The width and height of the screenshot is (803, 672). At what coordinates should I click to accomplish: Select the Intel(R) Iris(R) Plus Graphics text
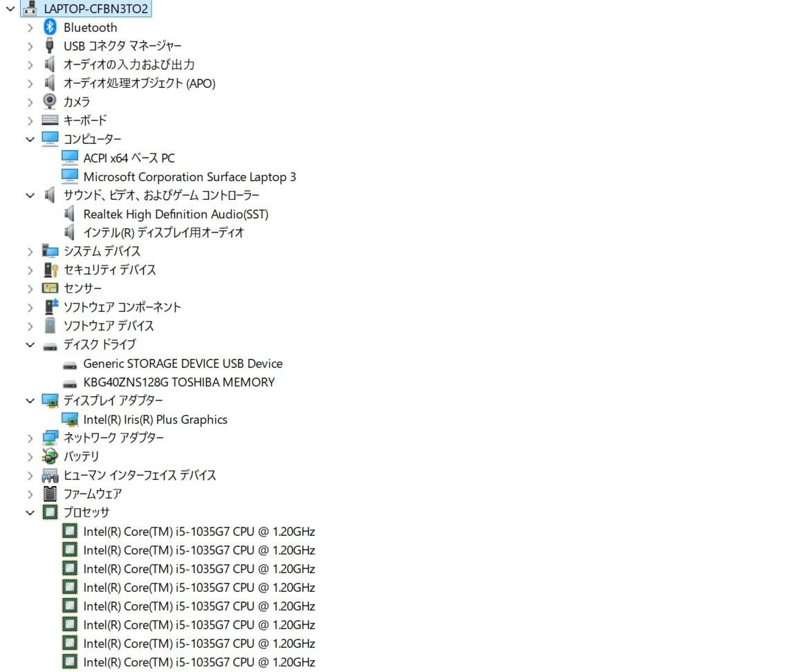pyautogui.click(x=155, y=420)
